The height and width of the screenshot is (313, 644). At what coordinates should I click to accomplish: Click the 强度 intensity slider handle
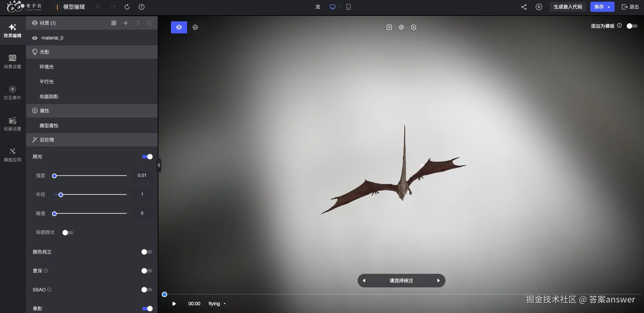(54, 176)
